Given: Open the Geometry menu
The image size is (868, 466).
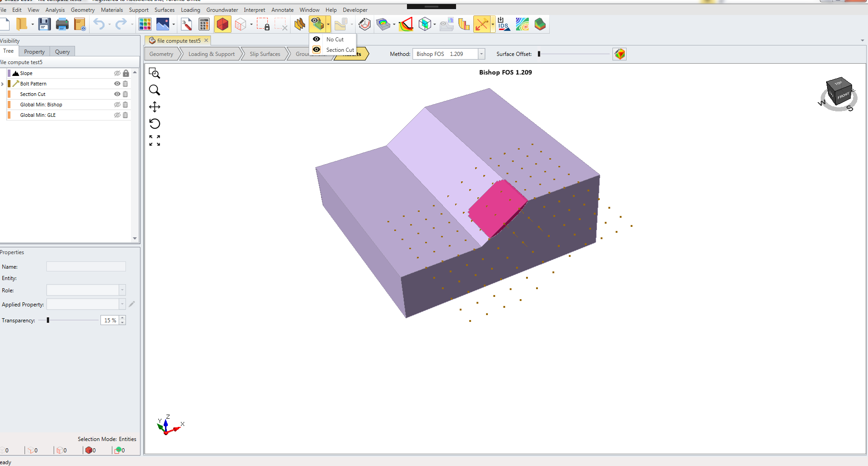Looking at the screenshot, I should click(x=83, y=10).
